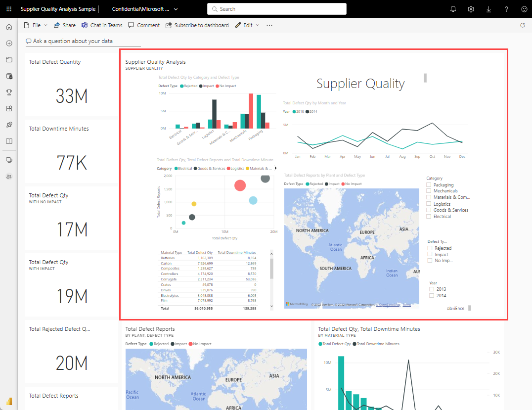Go to Home in the left sidebar
This screenshot has height=410, width=532.
click(x=9, y=27)
